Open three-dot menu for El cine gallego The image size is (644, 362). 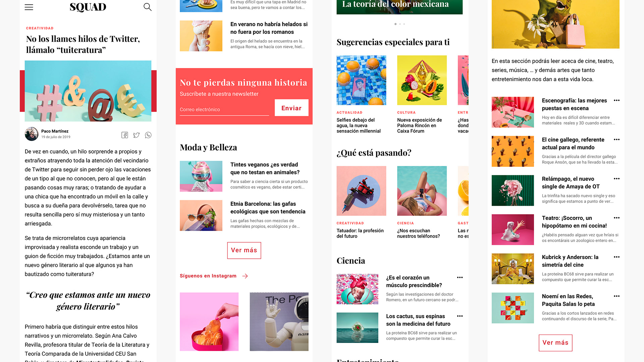point(616,140)
